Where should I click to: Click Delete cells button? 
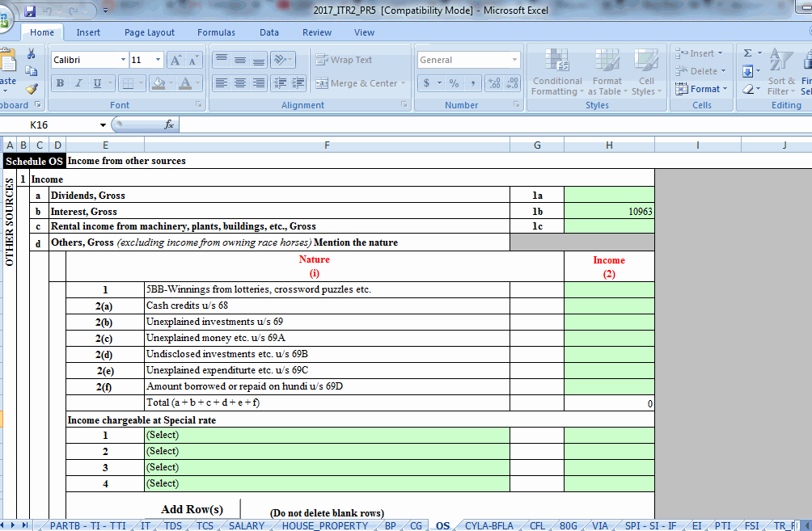click(700, 71)
